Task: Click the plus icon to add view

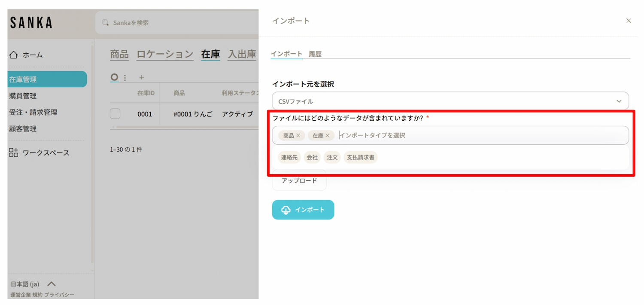Action: pos(142,77)
